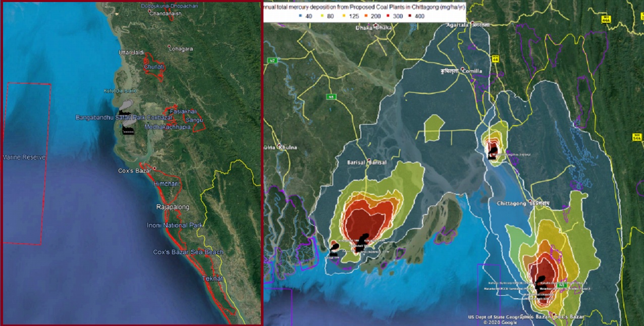Click the Teknaf place label
This screenshot has width=644, height=326.
pos(212,279)
